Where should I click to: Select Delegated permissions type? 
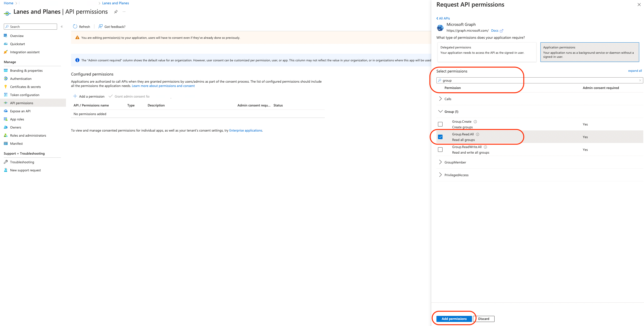click(487, 52)
